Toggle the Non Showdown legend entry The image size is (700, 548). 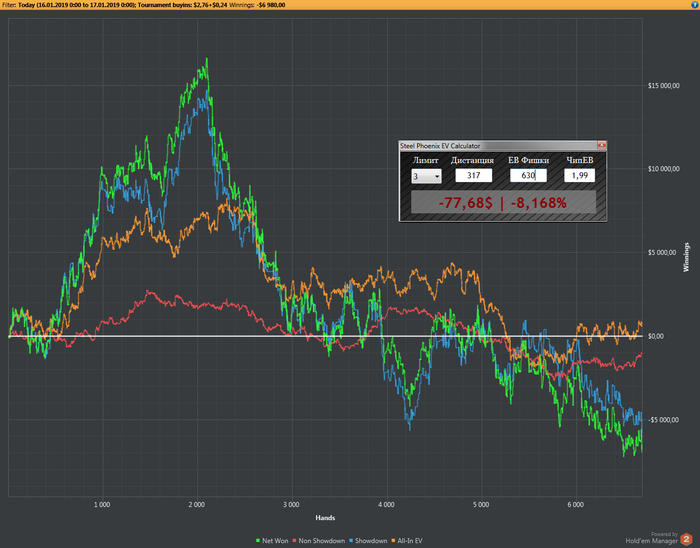318,540
